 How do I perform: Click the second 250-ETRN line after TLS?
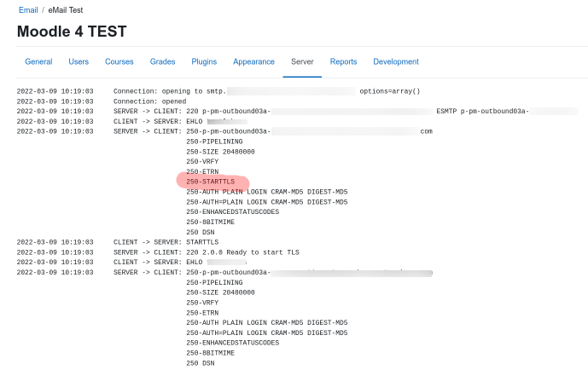(x=202, y=313)
